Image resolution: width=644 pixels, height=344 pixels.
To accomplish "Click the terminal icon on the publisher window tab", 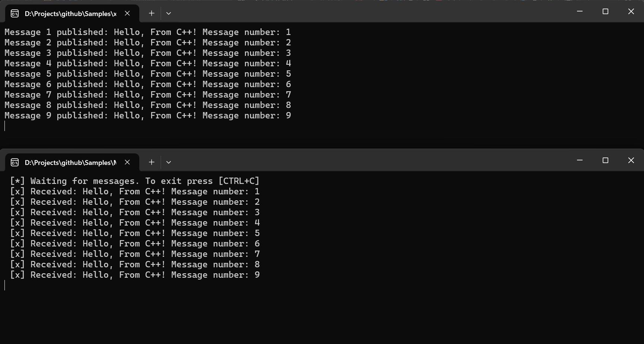I will pyautogui.click(x=15, y=14).
